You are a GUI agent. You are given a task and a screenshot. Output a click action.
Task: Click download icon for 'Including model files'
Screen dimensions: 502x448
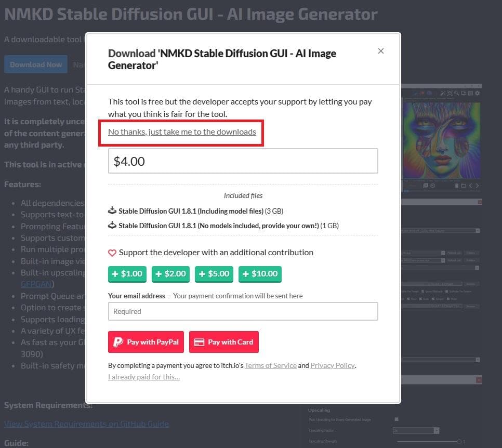pyautogui.click(x=112, y=211)
